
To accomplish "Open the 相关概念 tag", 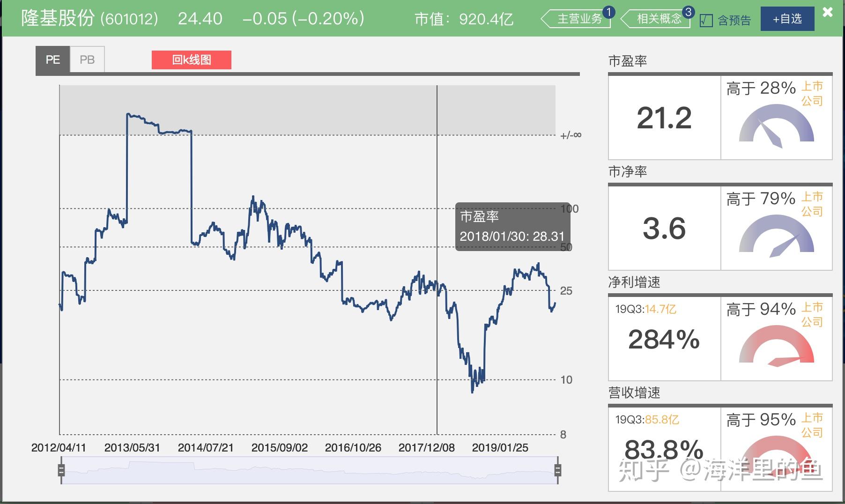I will pyautogui.click(x=656, y=19).
